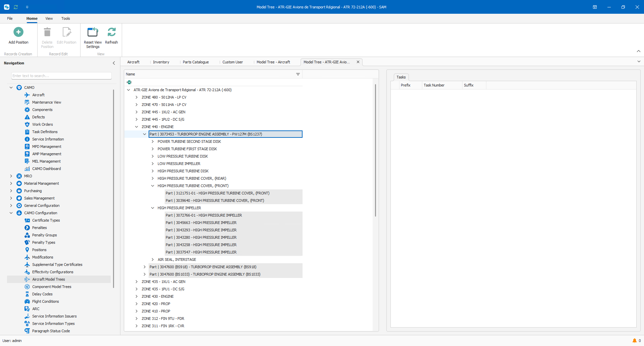The width and height of the screenshot is (644, 346).
Task: Select the Tasks tab in right panel
Action: pyautogui.click(x=401, y=77)
